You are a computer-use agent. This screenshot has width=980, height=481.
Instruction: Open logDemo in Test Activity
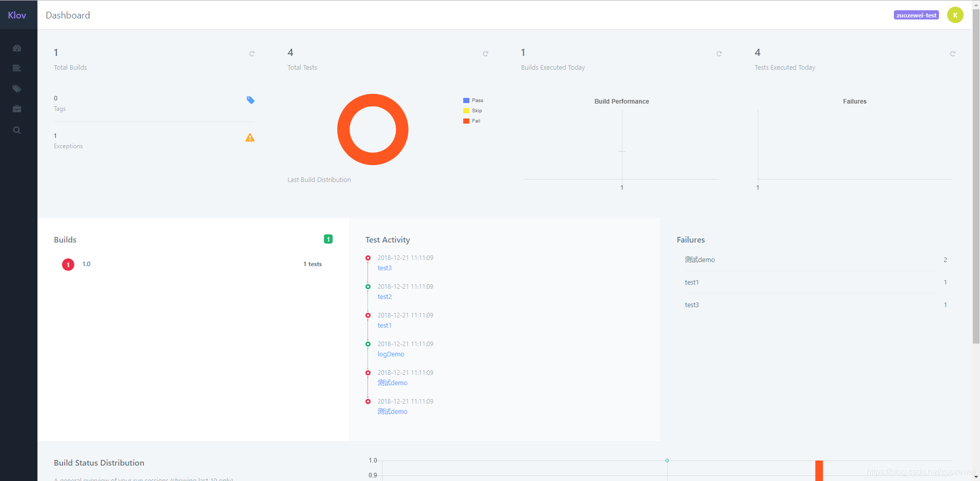point(391,354)
